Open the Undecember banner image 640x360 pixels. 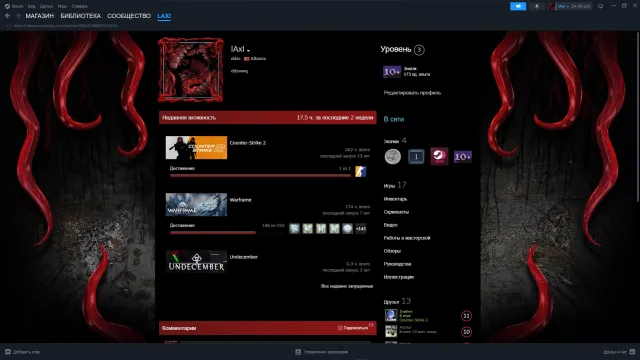pos(196,262)
